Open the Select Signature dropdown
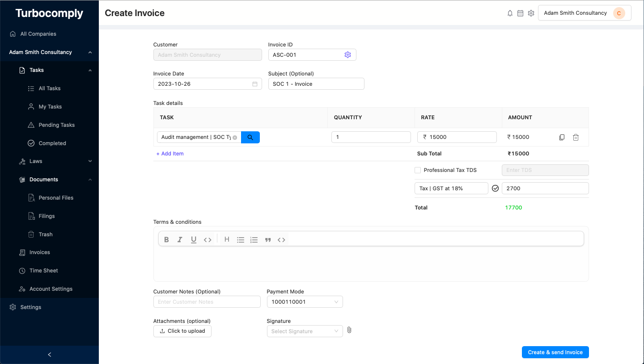Viewport: 644px width, 364px height. [305, 331]
